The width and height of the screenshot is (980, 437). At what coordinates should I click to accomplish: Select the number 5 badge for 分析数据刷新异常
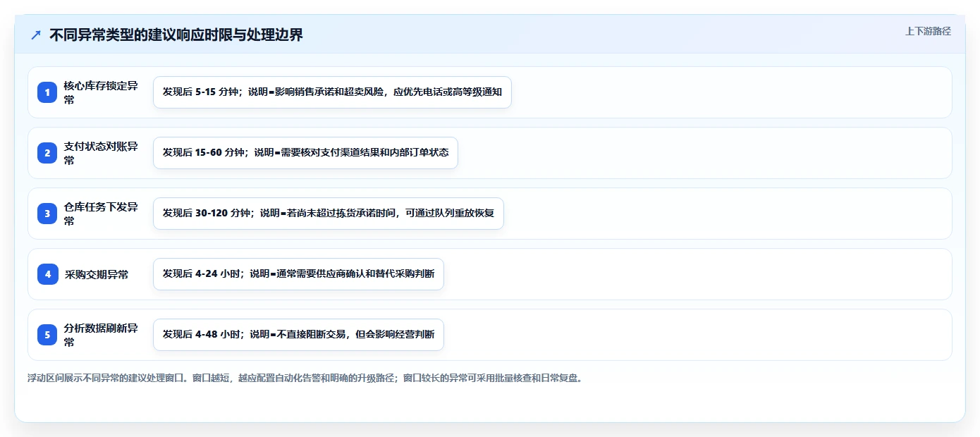pos(47,335)
